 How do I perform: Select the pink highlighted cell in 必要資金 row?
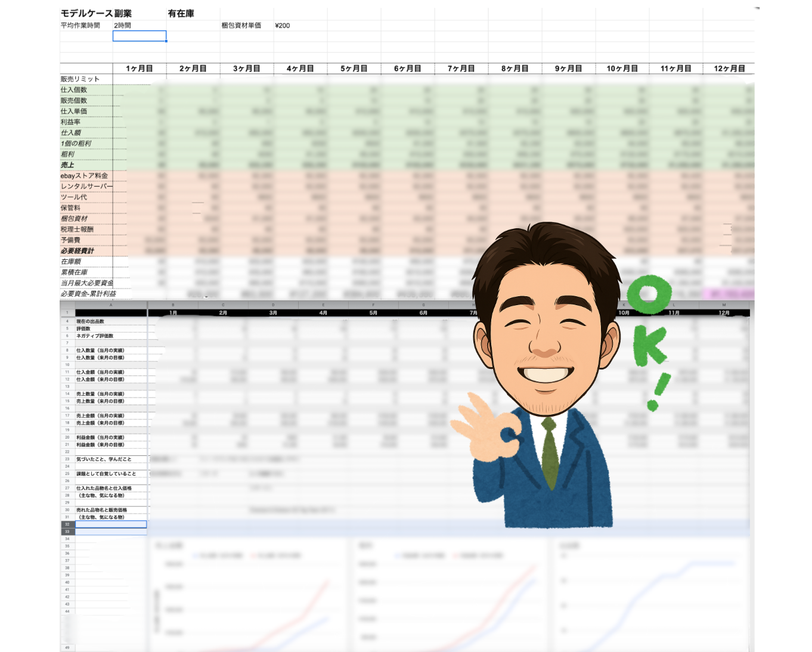(729, 294)
